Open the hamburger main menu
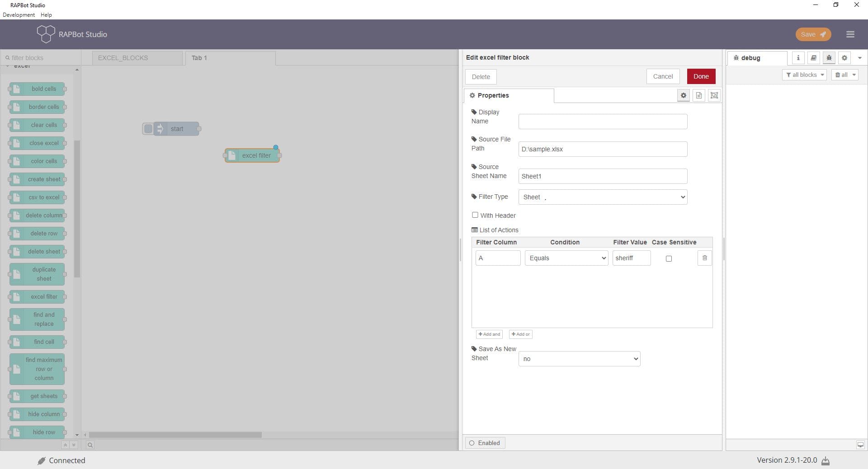Screen dimensions: 868x469 (850, 34)
